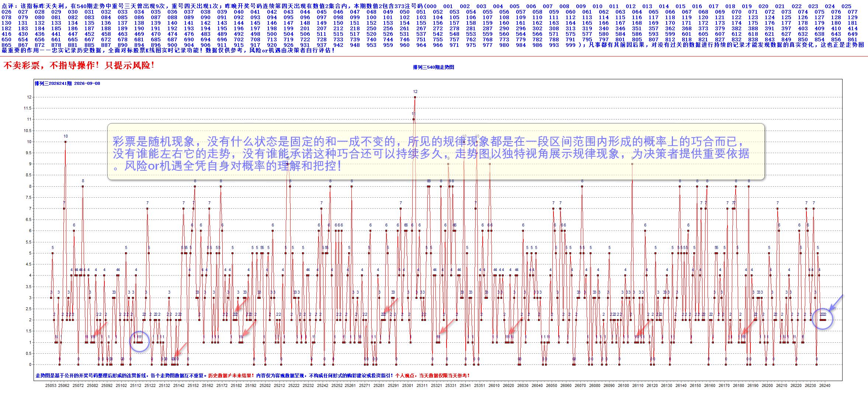Click the x-axis period label 25351
Viewport: 868px width, 398px height.
point(480,385)
